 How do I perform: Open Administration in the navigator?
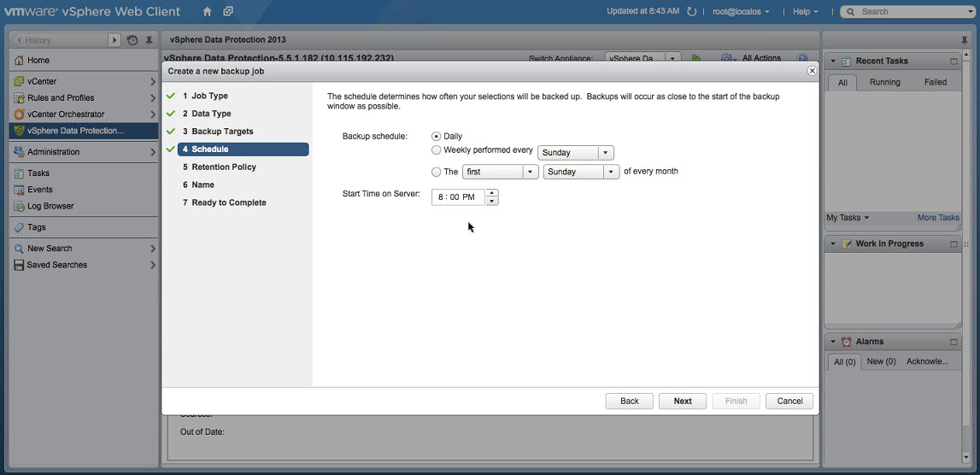(x=53, y=152)
